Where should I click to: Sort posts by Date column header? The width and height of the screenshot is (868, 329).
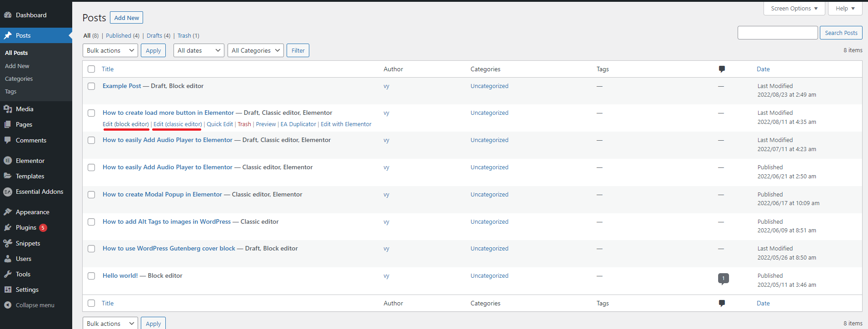[763, 69]
